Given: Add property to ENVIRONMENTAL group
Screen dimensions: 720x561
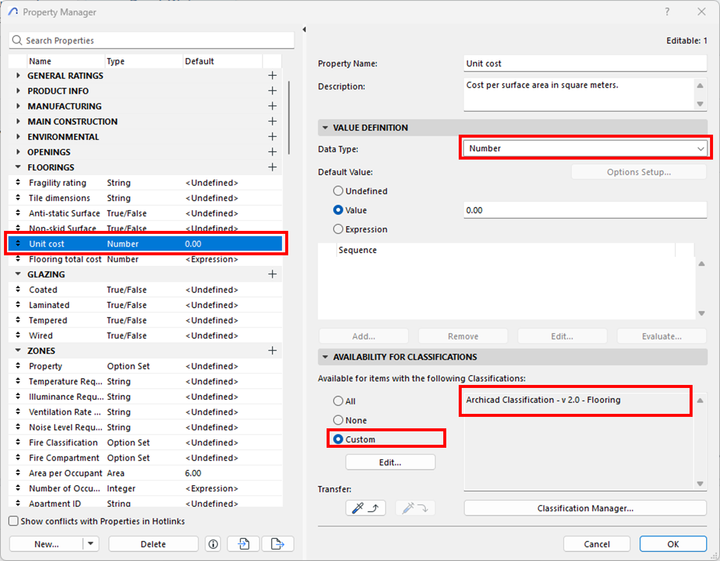Looking at the screenshot, I should (x=272, y=137).
